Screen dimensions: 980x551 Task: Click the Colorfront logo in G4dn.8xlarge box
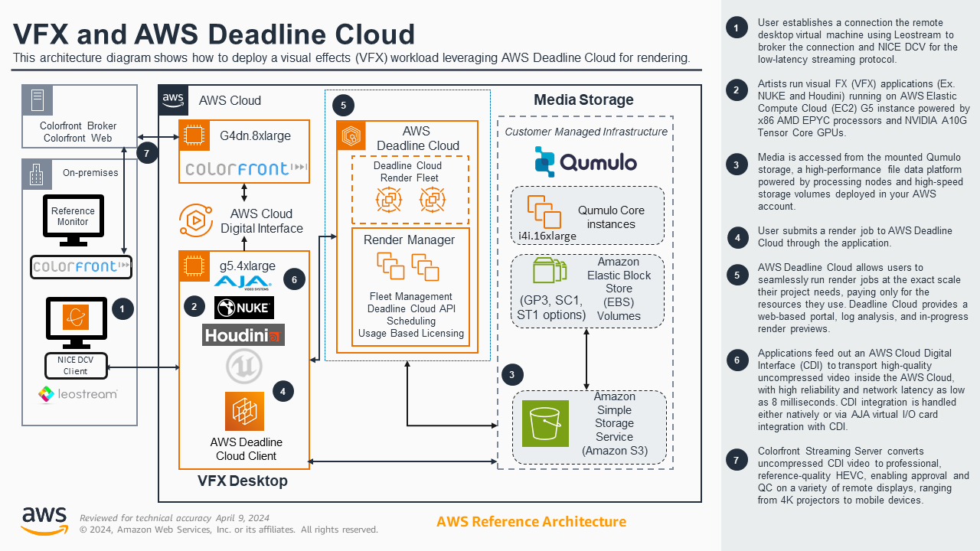tap(245, 168)
